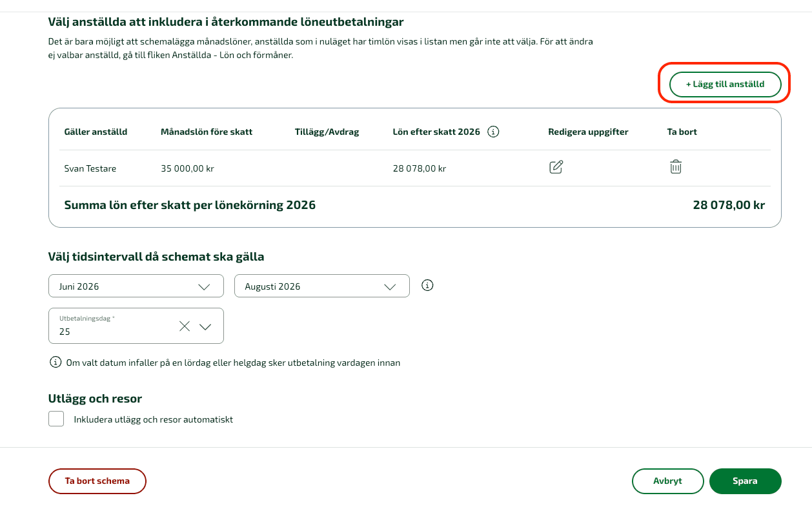The width and height of the screenshot is (812, 509).
Task: Click the 28 078,00 kr value in Svan Testare row
Action: coord(419,168)
